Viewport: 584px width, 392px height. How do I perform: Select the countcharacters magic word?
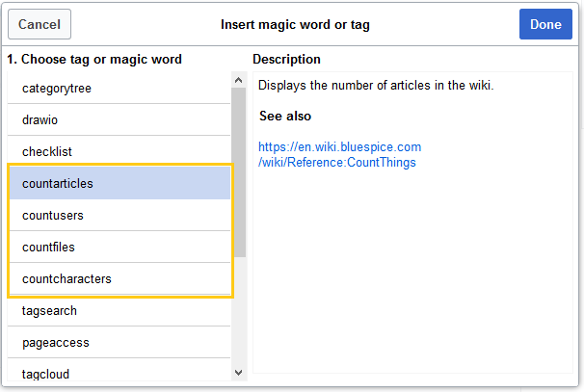[119, 278]
